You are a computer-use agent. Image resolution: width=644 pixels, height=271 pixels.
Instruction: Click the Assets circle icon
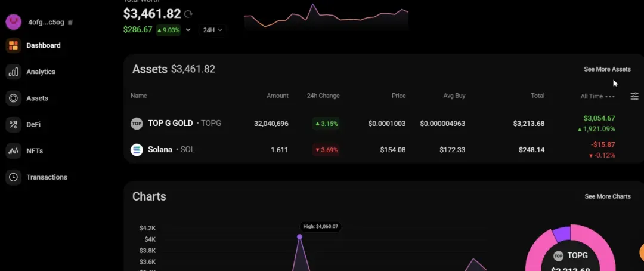(14, 98)
